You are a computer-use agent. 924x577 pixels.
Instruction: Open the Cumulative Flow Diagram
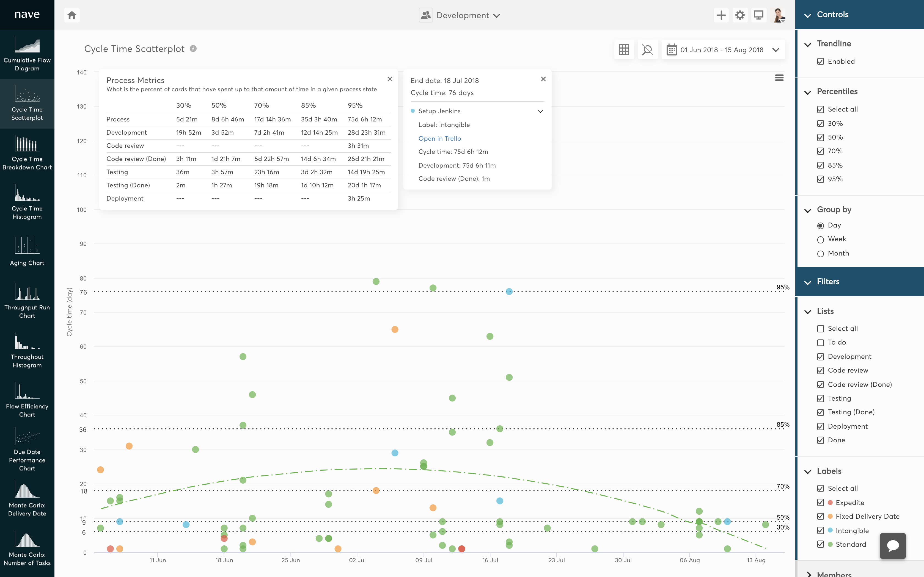point(27,53)
